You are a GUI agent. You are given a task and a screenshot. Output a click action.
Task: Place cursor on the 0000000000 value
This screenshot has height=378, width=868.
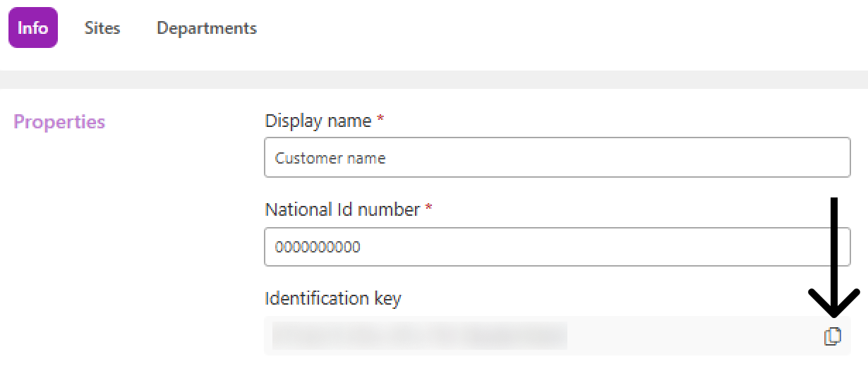pyautogui.click(x=318, y=247)
